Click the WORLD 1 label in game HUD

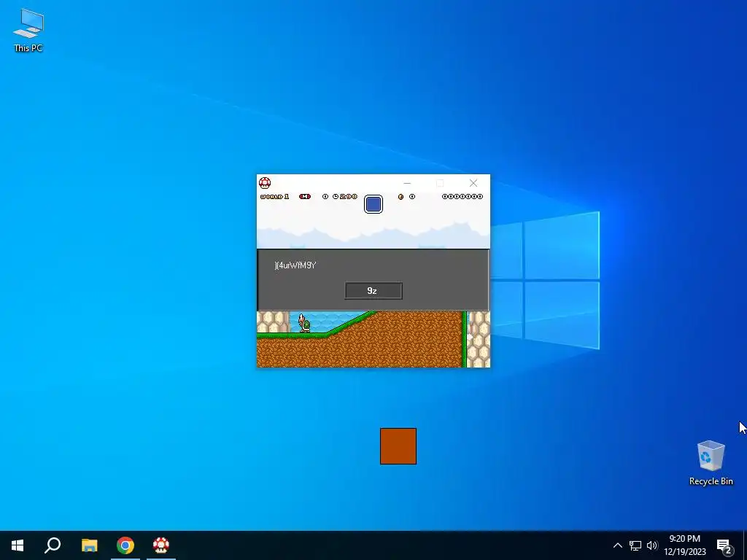(x=275, y=196)
